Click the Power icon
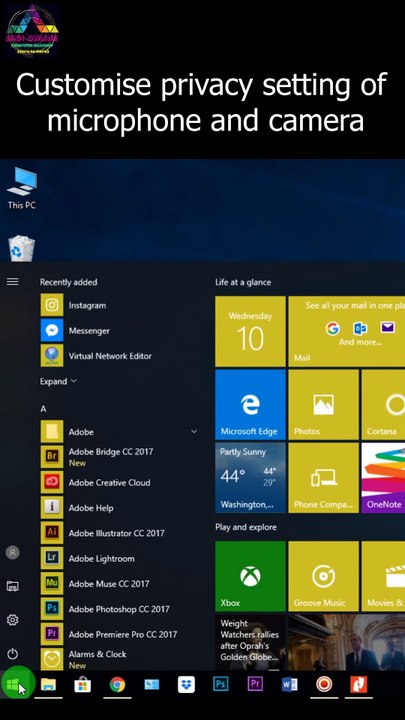 pos(12,653)
